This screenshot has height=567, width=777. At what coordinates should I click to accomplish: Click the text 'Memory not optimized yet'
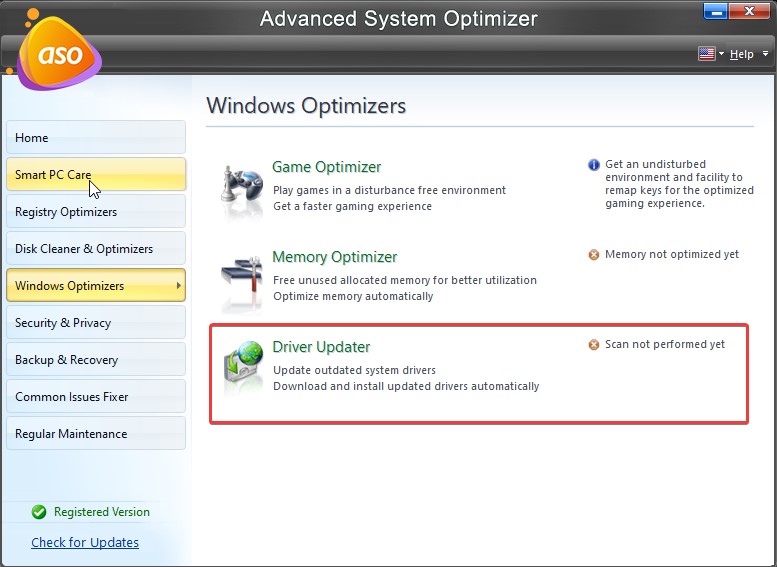click(x=672, y=254)
